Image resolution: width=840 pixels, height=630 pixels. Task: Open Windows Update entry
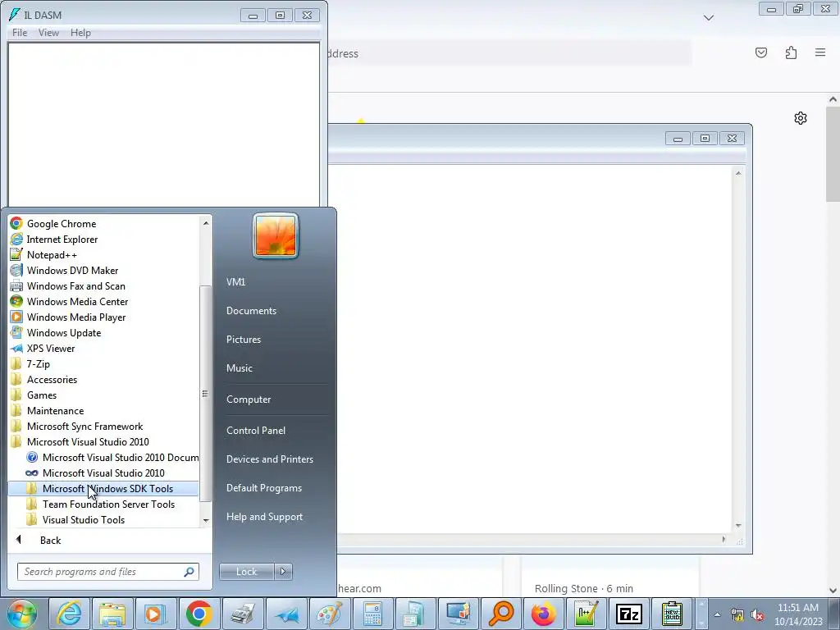[x=103, y=332]
